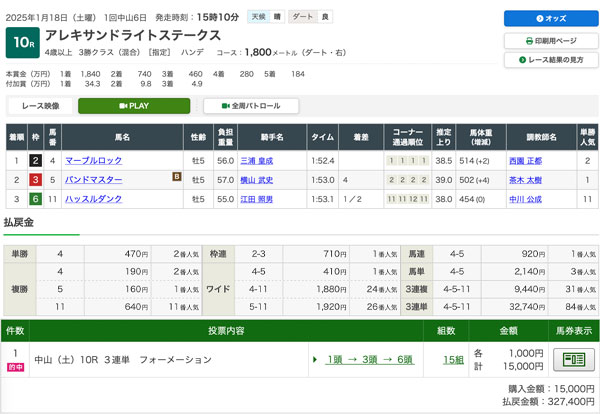
Task: Open horse ハッスルダンク details
Action: pos(96,200)
